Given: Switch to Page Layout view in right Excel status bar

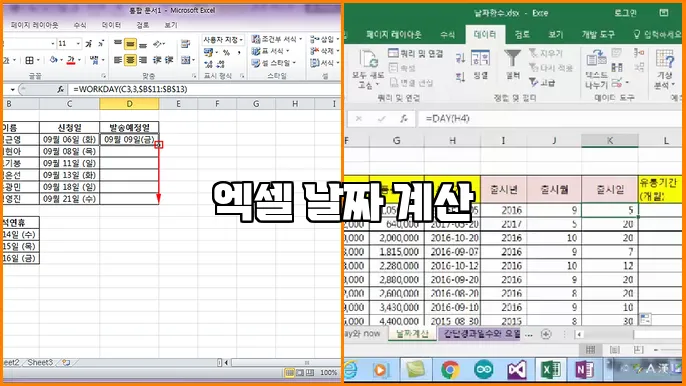Looking at the screenshot, I should tap(614, 349).
